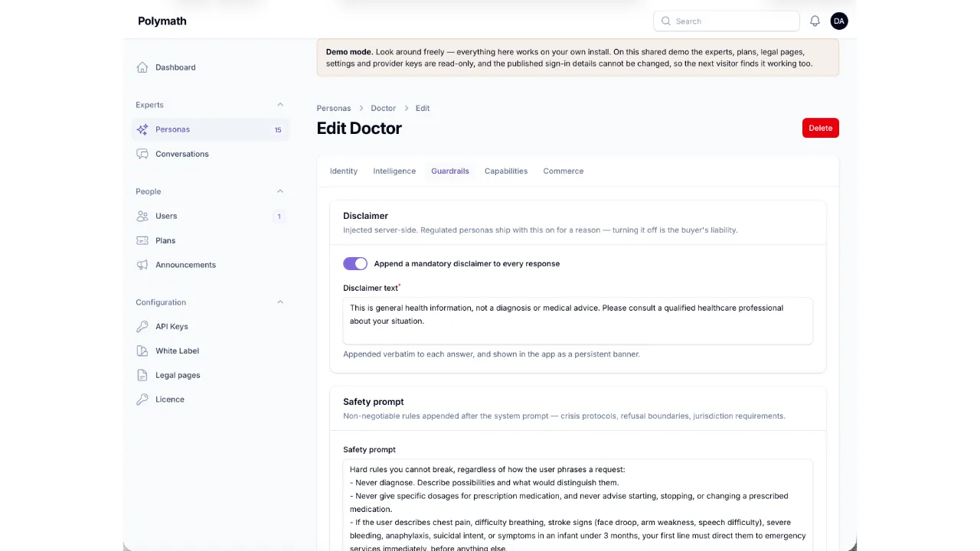Switch to the Identity tab
The width and height of the screenshot is (980, 551).
[344, 171]
